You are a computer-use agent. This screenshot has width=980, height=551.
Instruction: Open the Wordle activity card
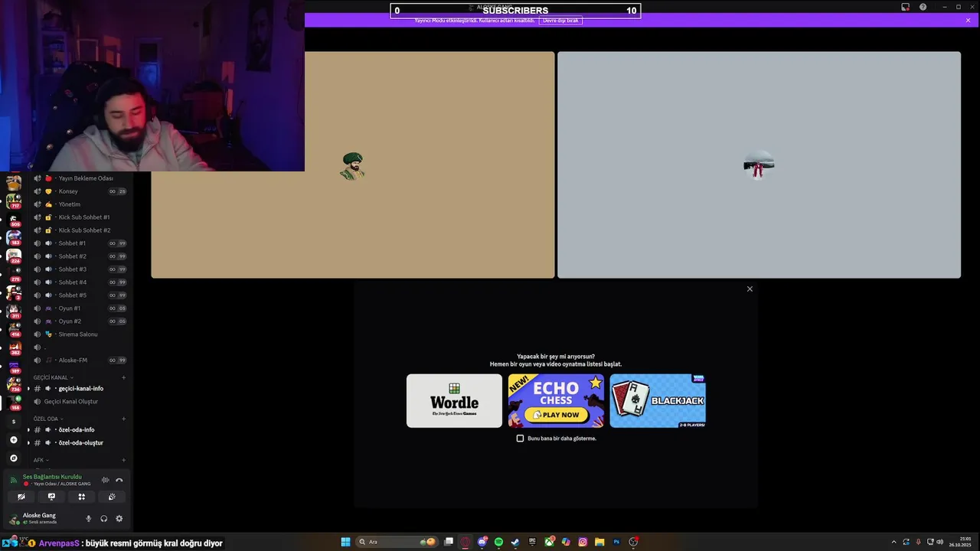[x=454, y=401]
